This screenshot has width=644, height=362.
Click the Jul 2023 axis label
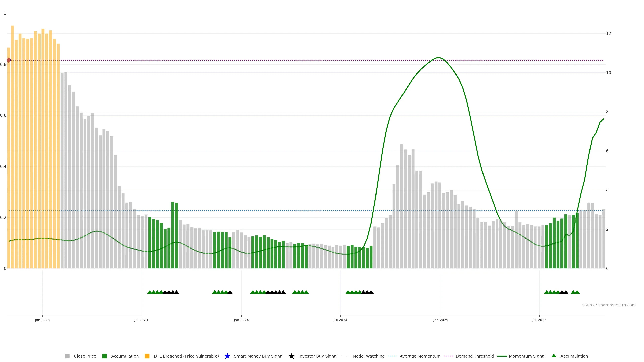141,320
